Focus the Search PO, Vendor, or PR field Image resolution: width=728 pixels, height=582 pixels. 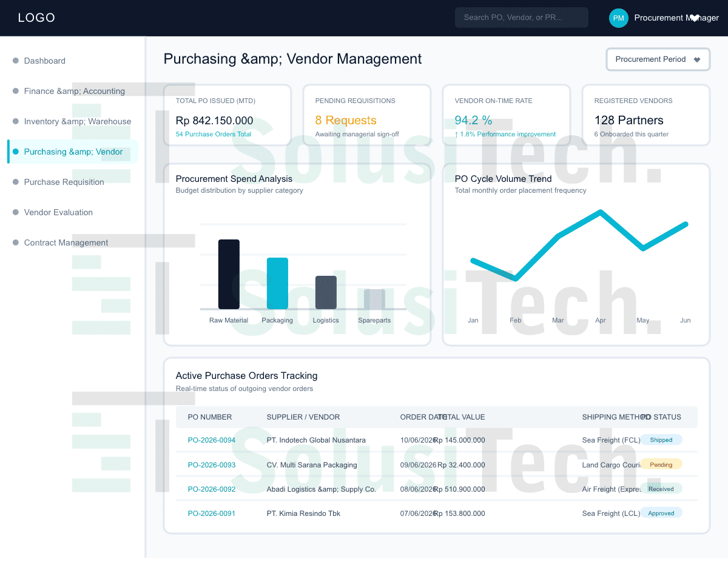[522, 18]
